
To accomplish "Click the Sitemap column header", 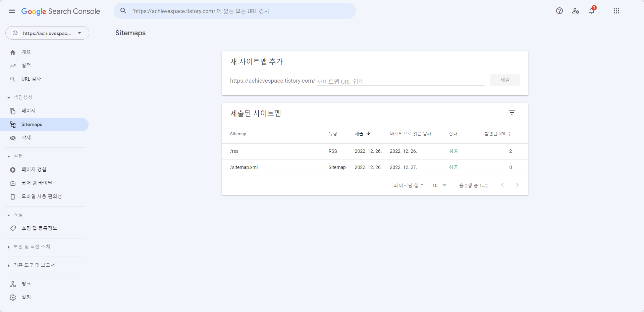I will point(238,134).
